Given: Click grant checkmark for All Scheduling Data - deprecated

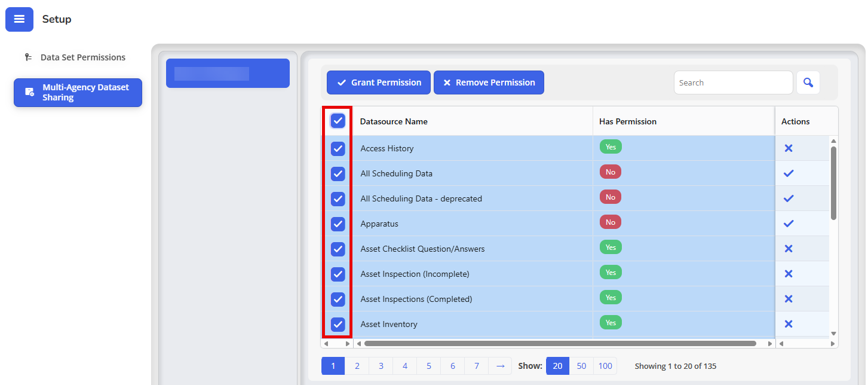Looking at the screenshot, I should pyautogui.click(x=789, y=198).
